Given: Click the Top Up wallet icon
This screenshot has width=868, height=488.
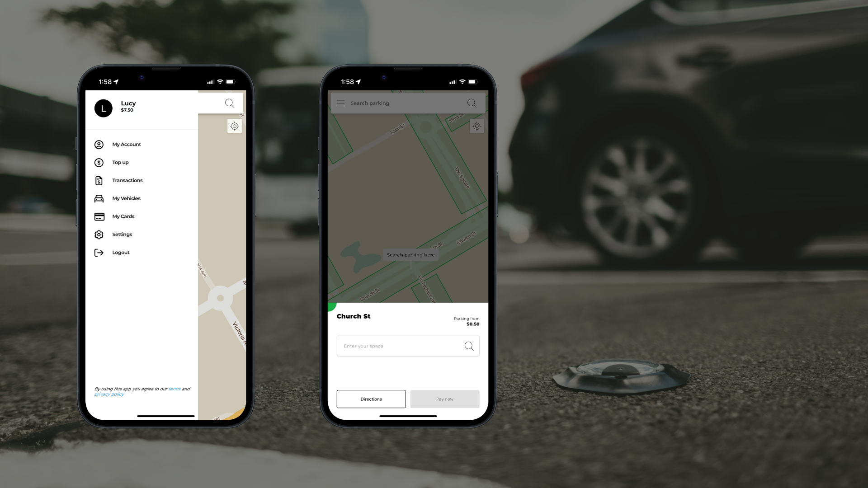Looking at the screenshot, I should coord(99,162).
